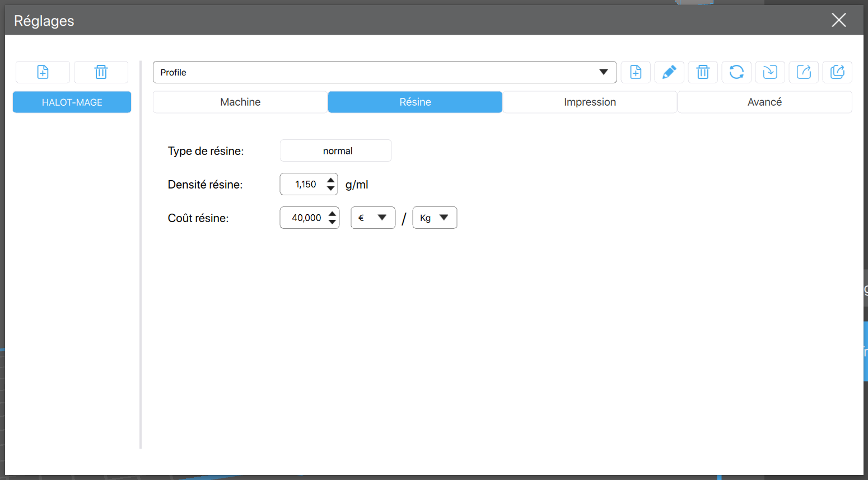
Task: Open the Profile dropdown list
Action: 385,72
